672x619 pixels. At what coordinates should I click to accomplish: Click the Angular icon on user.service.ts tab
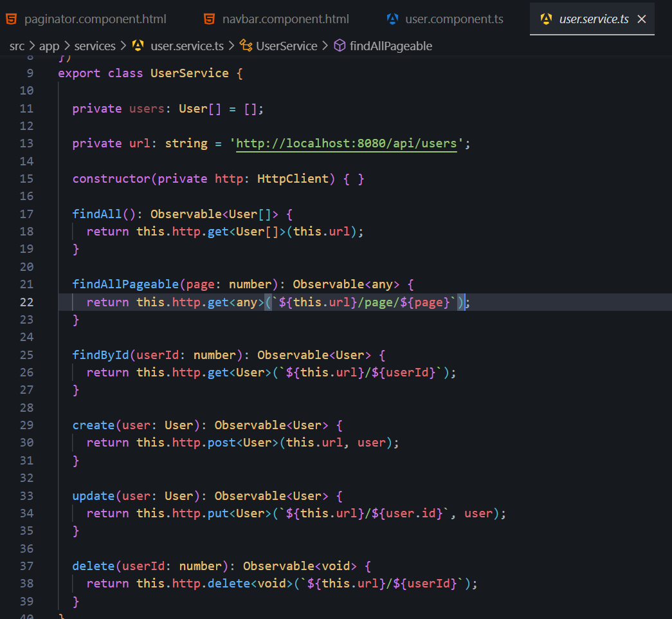coord(546,19)
